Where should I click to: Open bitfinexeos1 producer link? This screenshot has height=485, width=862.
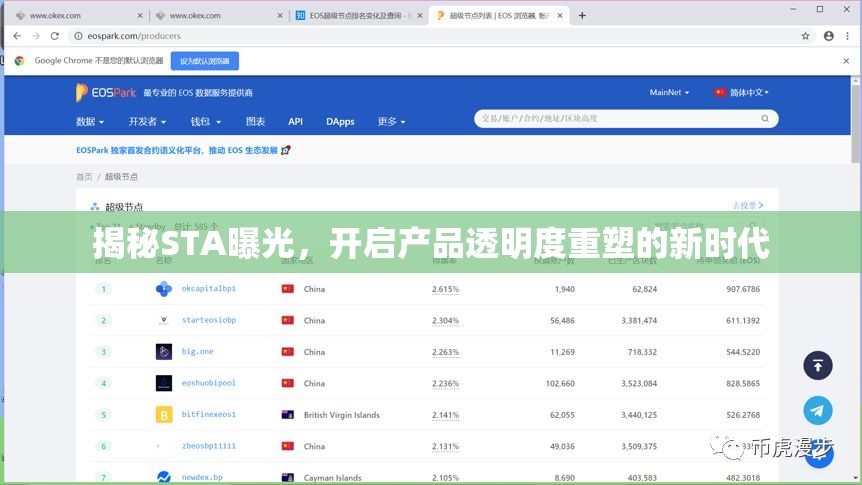tap(209, 414)
